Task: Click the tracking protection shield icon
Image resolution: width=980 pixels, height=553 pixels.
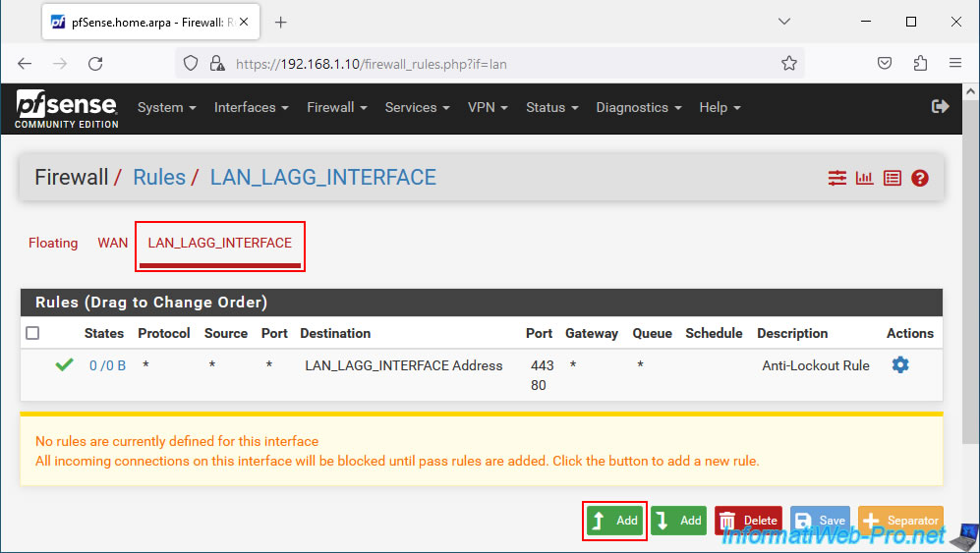Action: tap(191, 64)
